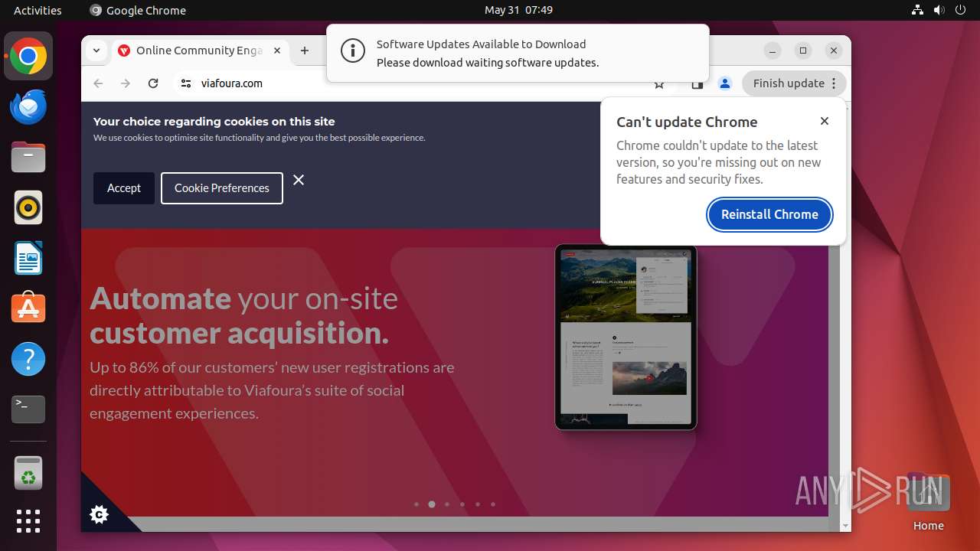Launch Terminal from the dock
Screen dimensions: 980x551
[28, 409]
